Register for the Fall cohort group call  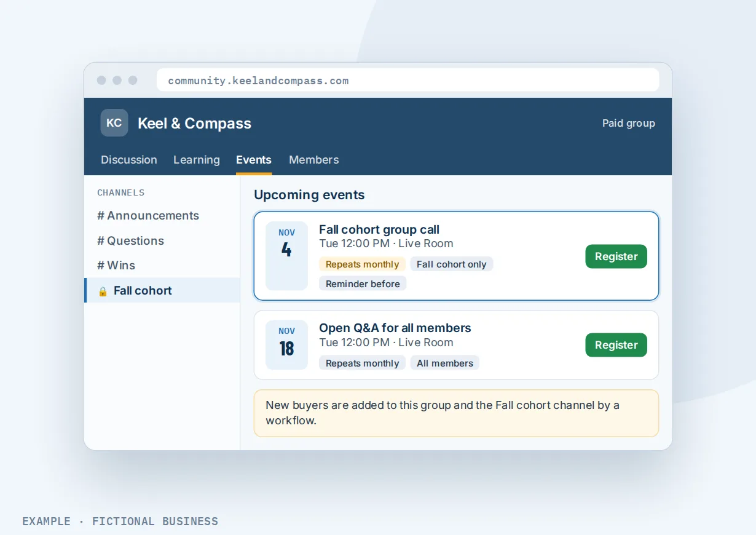click(616, 256)
